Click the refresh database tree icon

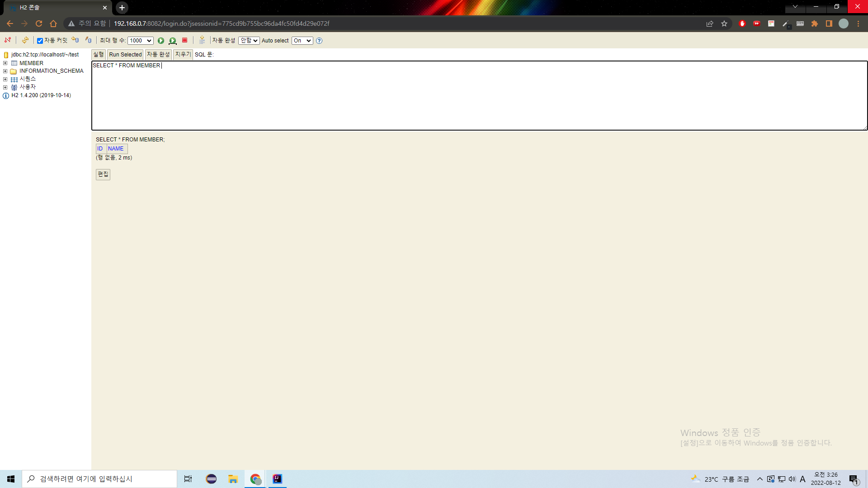click(x=25, y=40)
